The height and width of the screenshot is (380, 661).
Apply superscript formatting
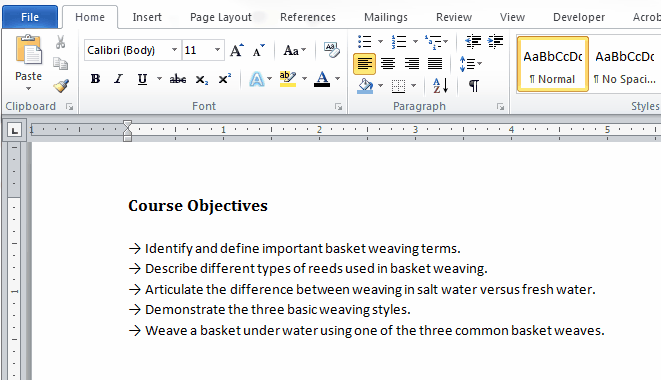pyautogui.click(x=225, y=79)
